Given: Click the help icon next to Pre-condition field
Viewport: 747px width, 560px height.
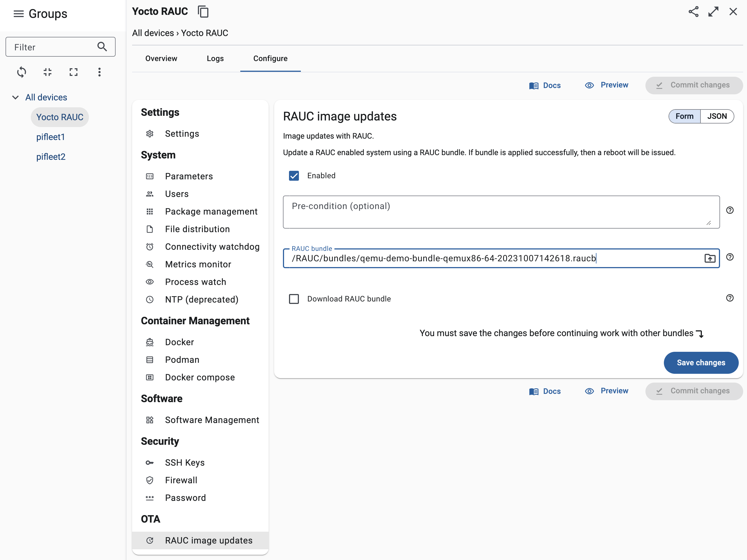Looking at the screenshot, I should [730, 210].
